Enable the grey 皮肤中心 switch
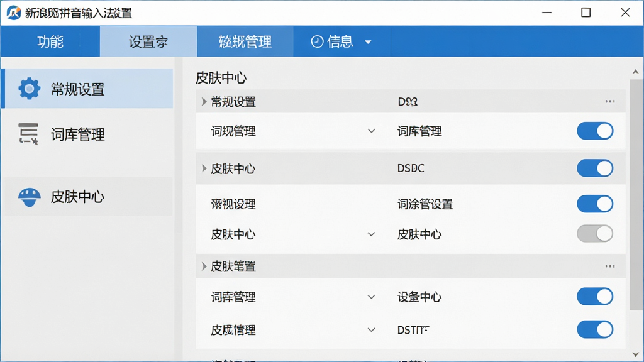Viewport: 644px width, 362px height. pyautogui.click(x=595, y=234)
